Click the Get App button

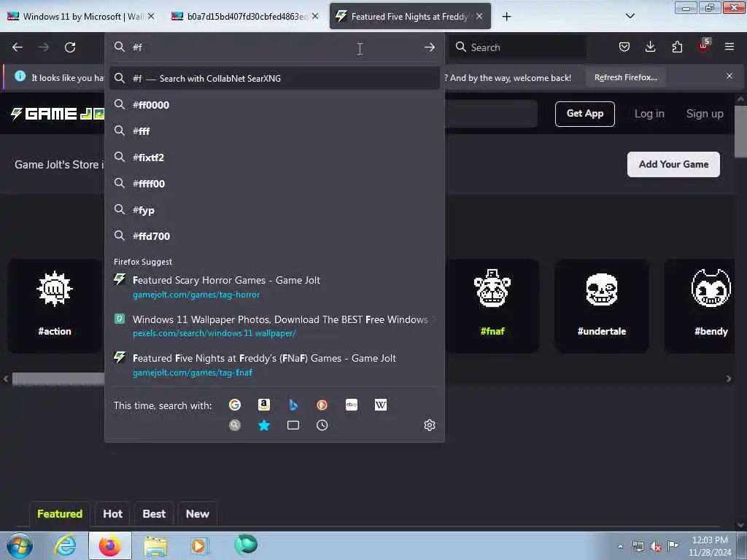pyautogui.click(x=584, y=114)
